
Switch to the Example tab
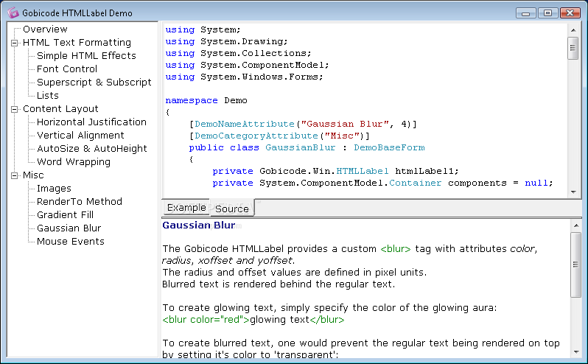(186, 208)
